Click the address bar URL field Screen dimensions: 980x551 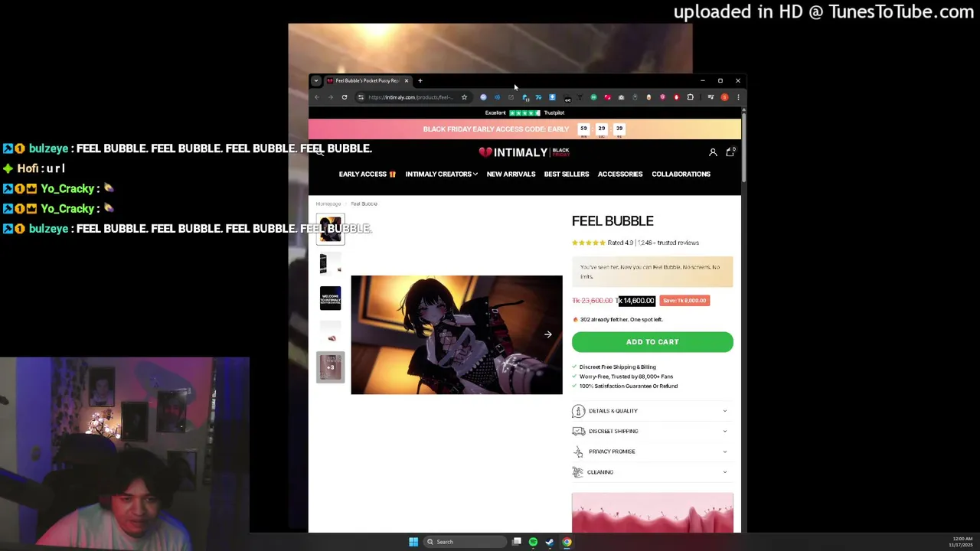pos(410,97)
